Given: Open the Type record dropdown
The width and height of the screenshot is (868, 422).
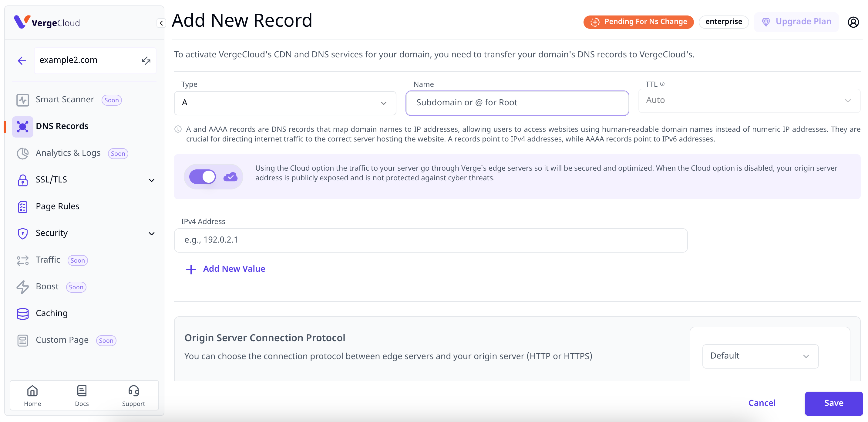Looking at the screenshot, I should [284, 102].
